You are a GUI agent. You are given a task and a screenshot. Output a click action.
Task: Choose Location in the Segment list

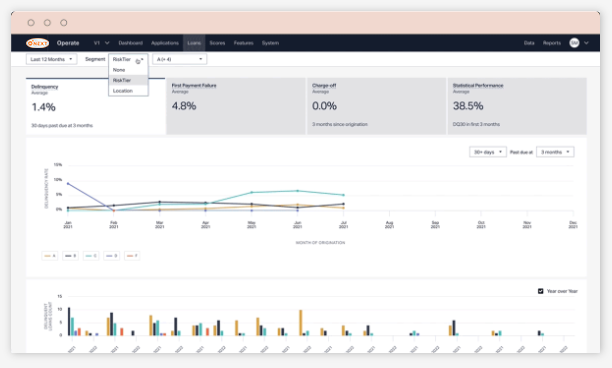click(x=128, y=91)
